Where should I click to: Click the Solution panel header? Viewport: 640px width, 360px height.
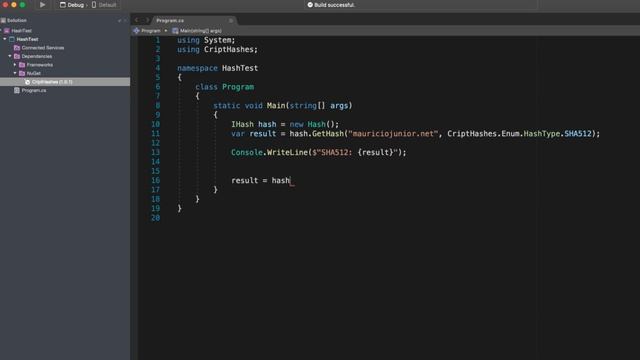17,20
